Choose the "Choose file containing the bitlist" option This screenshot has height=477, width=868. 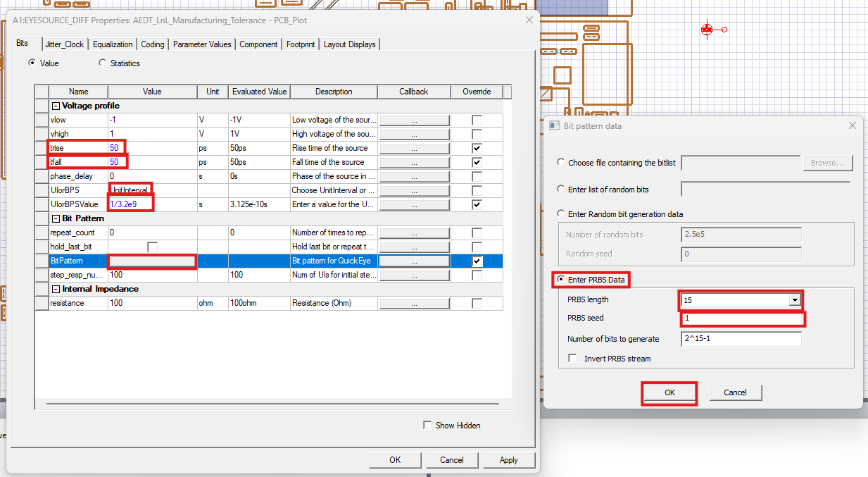tap(560, 162)
